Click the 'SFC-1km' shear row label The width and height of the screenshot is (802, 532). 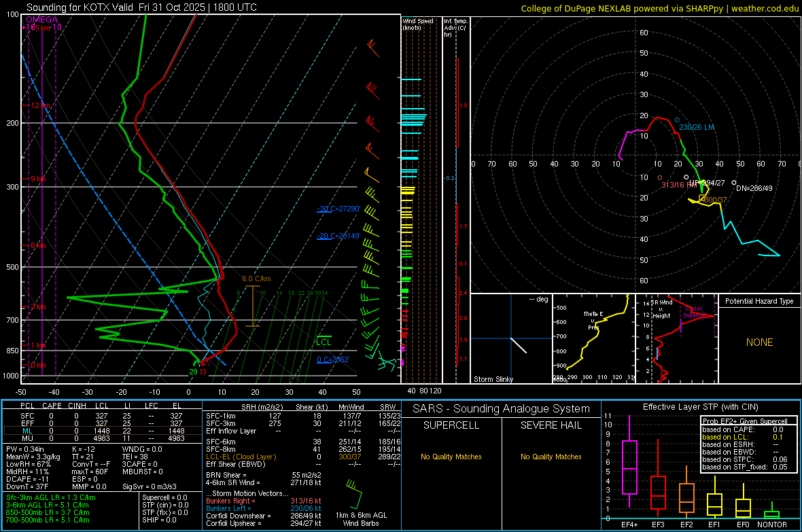coord(221,416)
